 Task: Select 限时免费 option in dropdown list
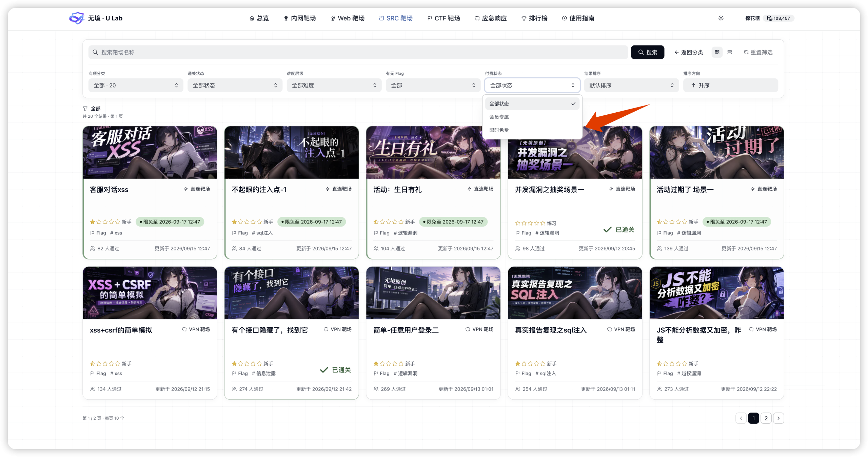click(532, 130)
